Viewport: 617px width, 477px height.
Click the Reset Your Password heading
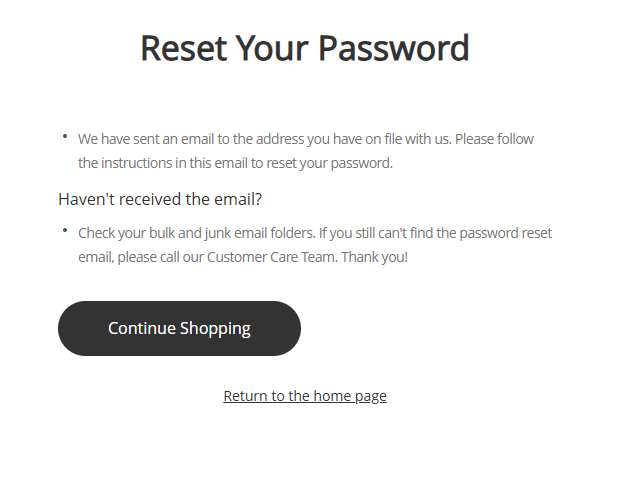point(305,48)
